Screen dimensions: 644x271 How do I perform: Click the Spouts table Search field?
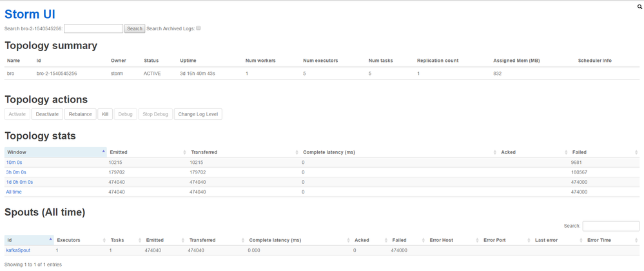tap(610, 226)
